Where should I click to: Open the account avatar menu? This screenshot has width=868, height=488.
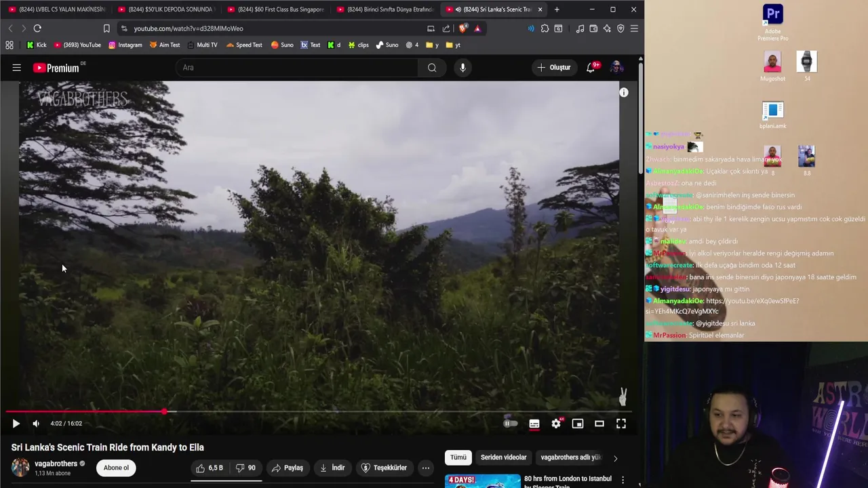[x=616, y=67]
